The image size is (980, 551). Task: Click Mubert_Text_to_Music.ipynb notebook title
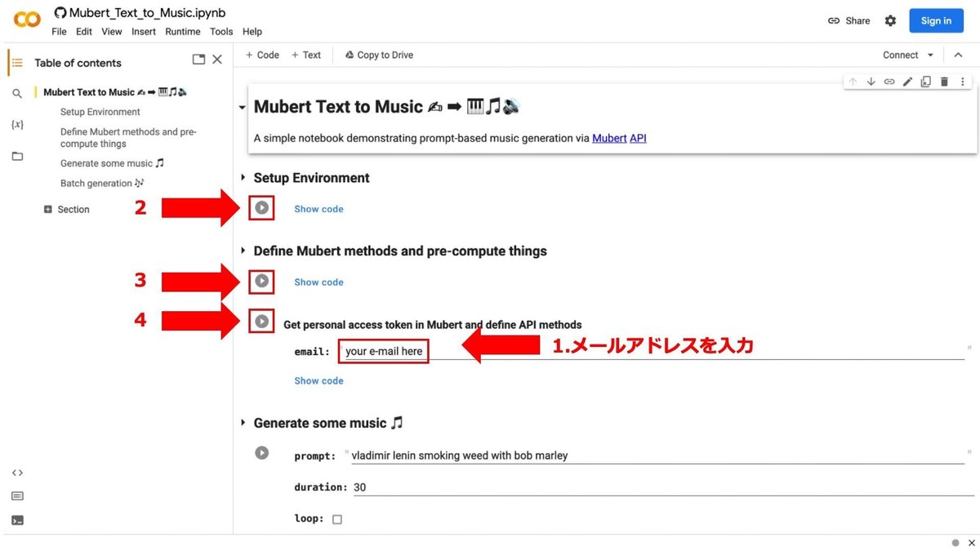point(147,13)
